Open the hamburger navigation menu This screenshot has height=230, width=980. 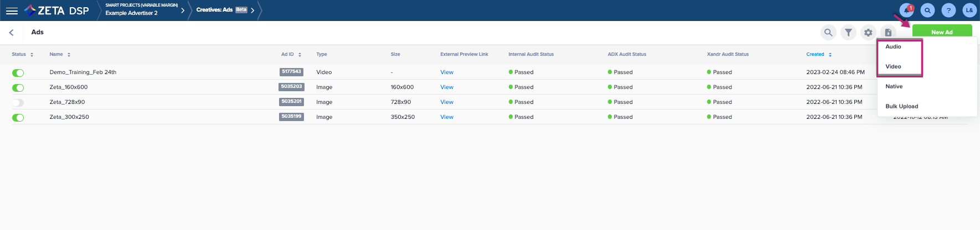tap(12, 11)
